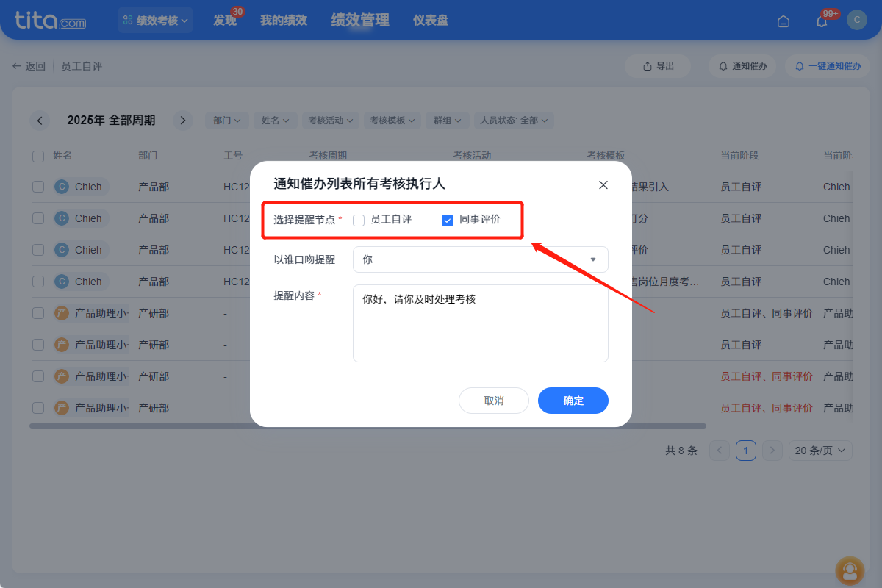Viewport: 882px width, 588px height.
Task: Open the notification bell showing 99+
Action: 821,21
